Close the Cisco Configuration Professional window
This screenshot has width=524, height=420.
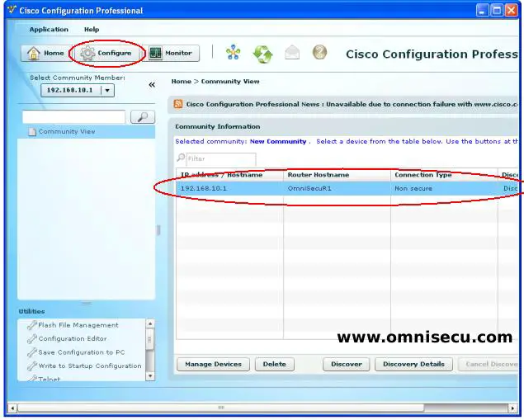pyautogui.click(x=512, y=11)
